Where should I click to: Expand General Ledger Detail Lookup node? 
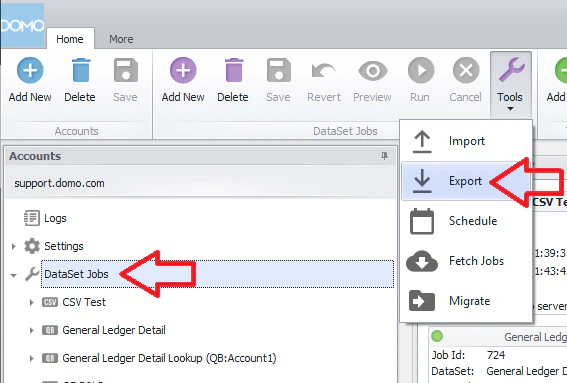click(x=31, y=358)
